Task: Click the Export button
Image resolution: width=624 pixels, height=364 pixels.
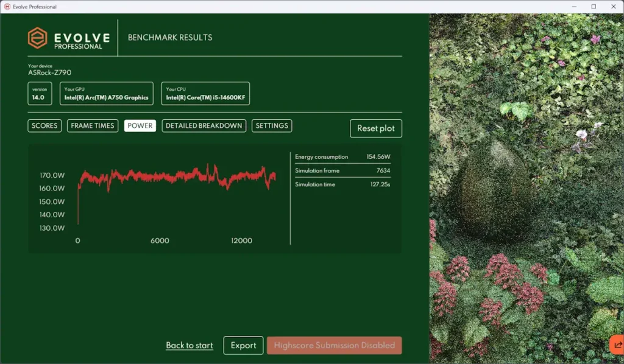Action: [243, 345]
